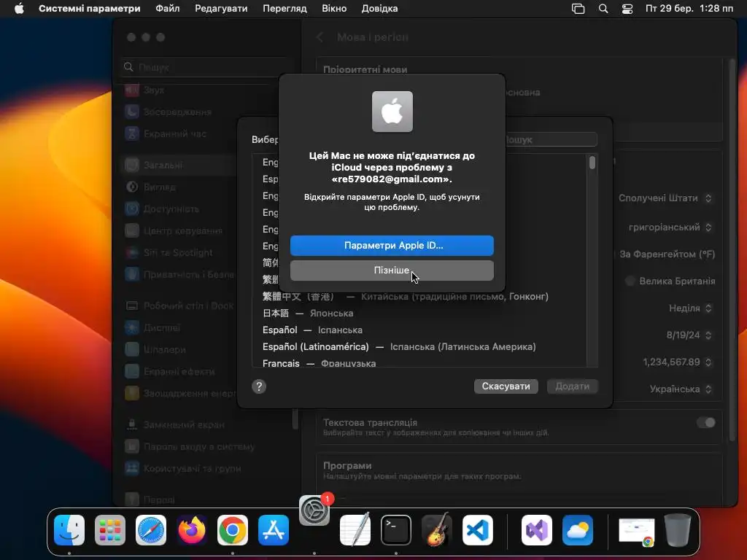The height and width of the screenshot is (560, 747).
Task: Open the Довідка menu
Action: (x=379, y=9)
